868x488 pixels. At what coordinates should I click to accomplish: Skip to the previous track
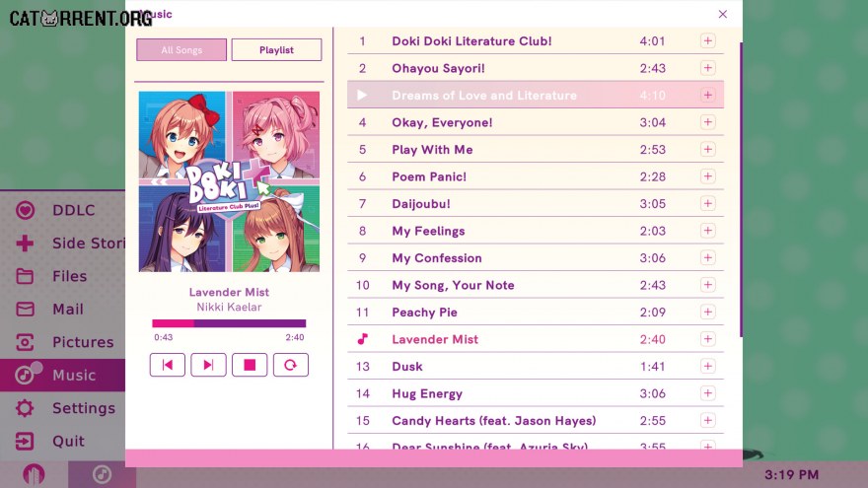pos(167,365)
